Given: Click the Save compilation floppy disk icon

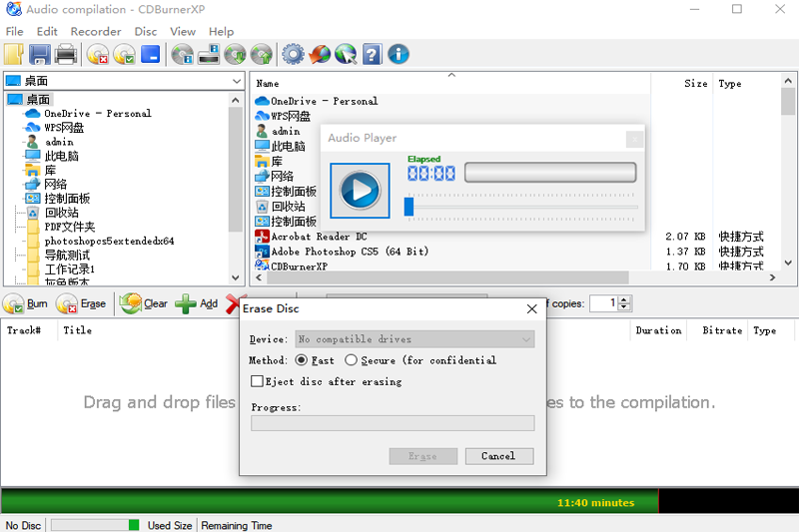Looking at the screenshot, I should [40, 55].
